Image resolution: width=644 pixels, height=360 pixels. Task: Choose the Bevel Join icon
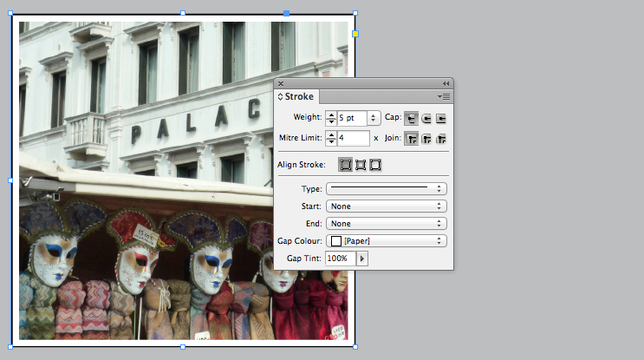pyautogui.click(x=441, y=139)
